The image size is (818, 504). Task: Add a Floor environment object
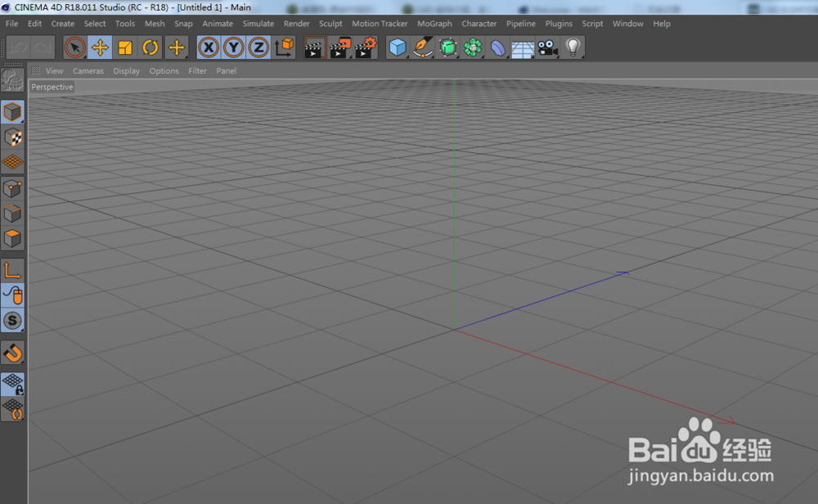(x=523, y=48)
